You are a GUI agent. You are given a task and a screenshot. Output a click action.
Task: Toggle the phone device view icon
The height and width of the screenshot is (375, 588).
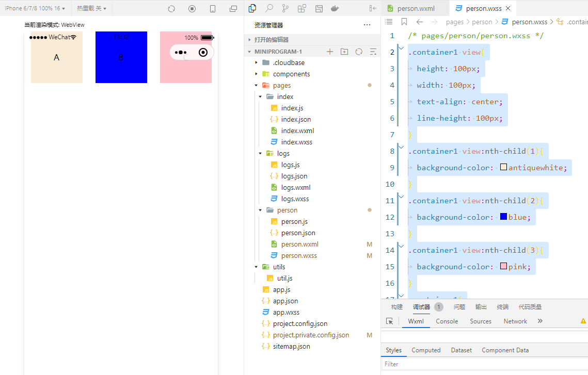(x=213, y=9)
